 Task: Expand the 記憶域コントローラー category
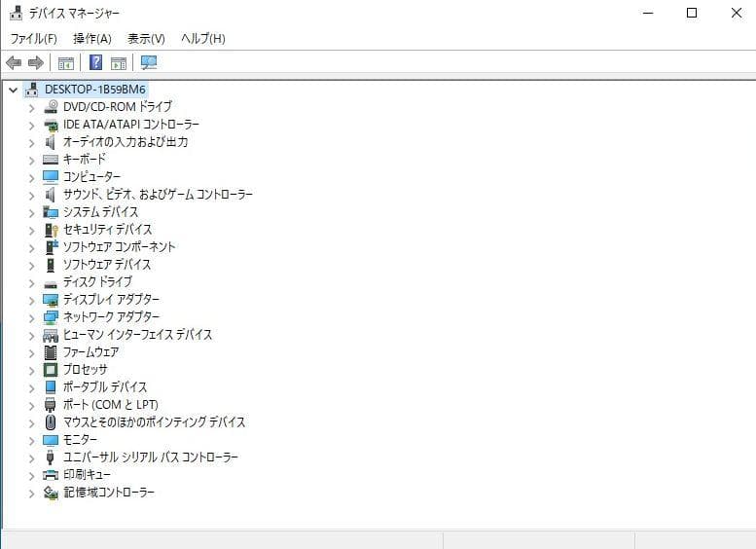click(x=32, y=494)
